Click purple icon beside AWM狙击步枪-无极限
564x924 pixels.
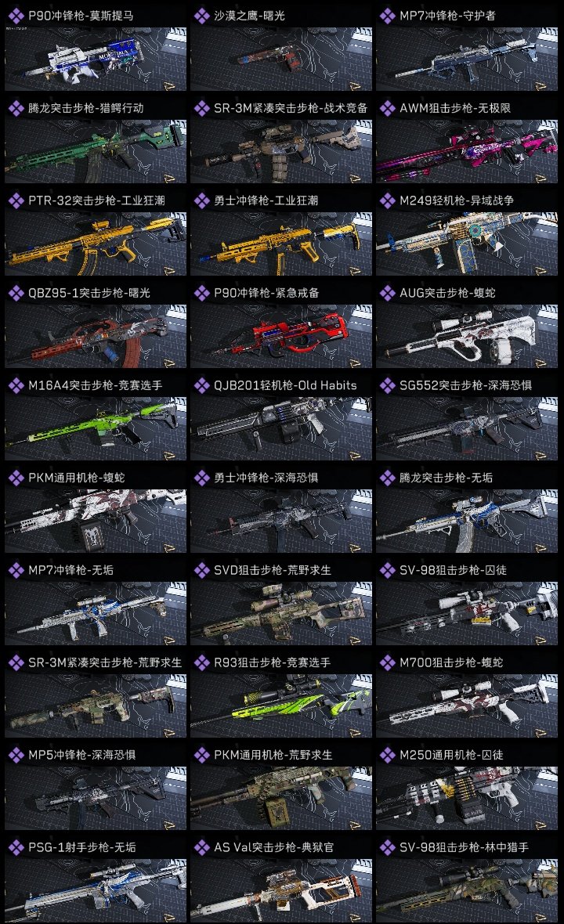coord(387,108)
